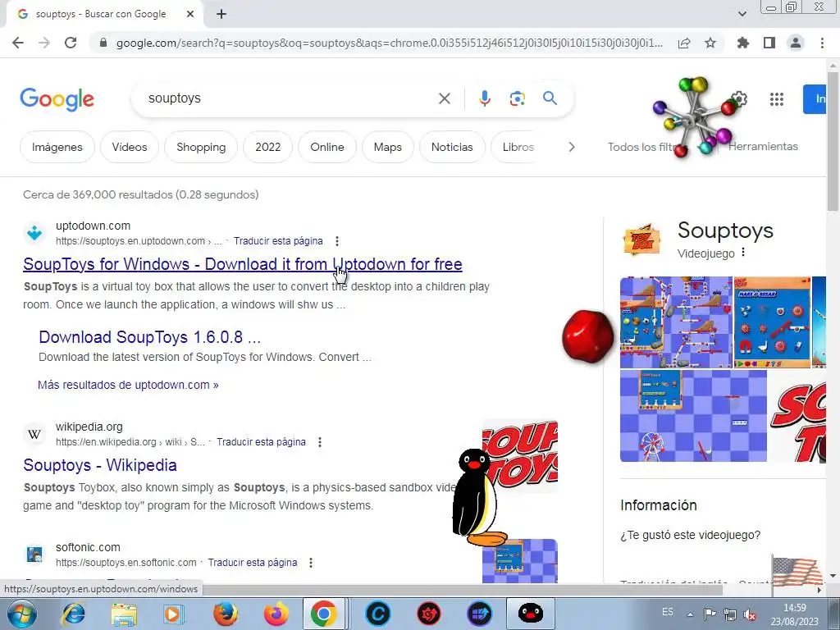840x630 pixels.
Task: Switch input language ES indicator
Action: (668, 612)
